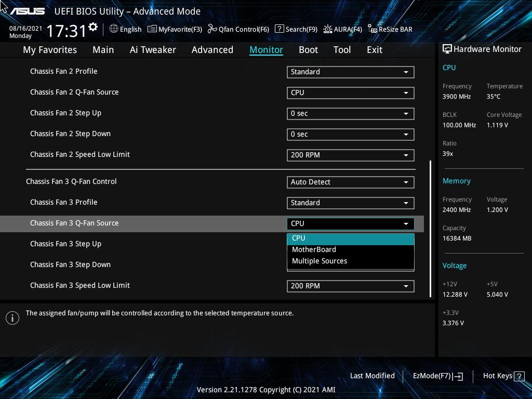Click the Last Modified button
The width and height of the screenshot is (532, 399).
click(373, 376)
